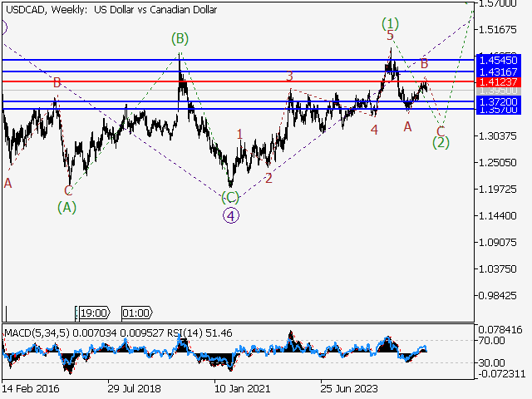Click red wave 5 label at peak

coord(390,36)
